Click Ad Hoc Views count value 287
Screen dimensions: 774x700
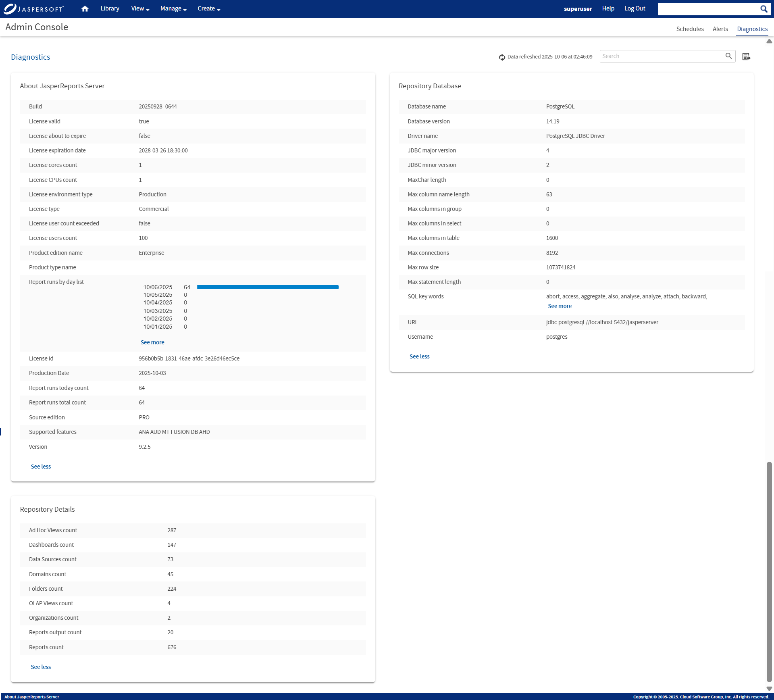[172, 530]
